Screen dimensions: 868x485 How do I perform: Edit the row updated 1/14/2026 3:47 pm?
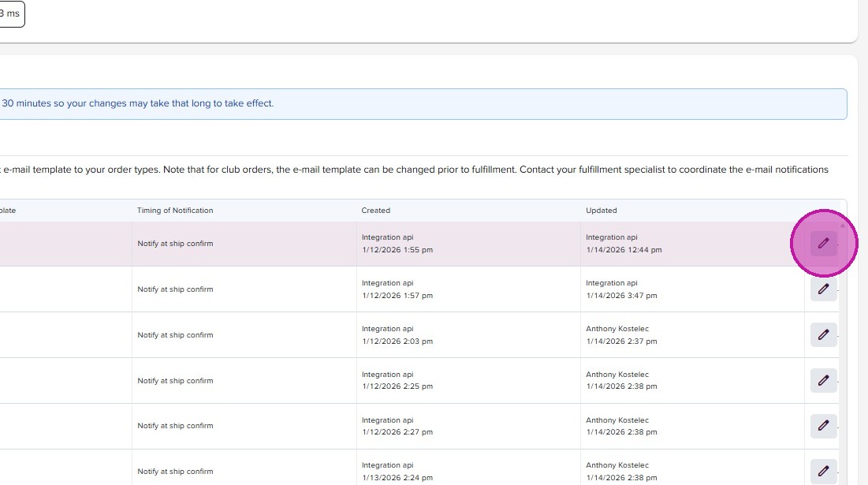[823, 289]
